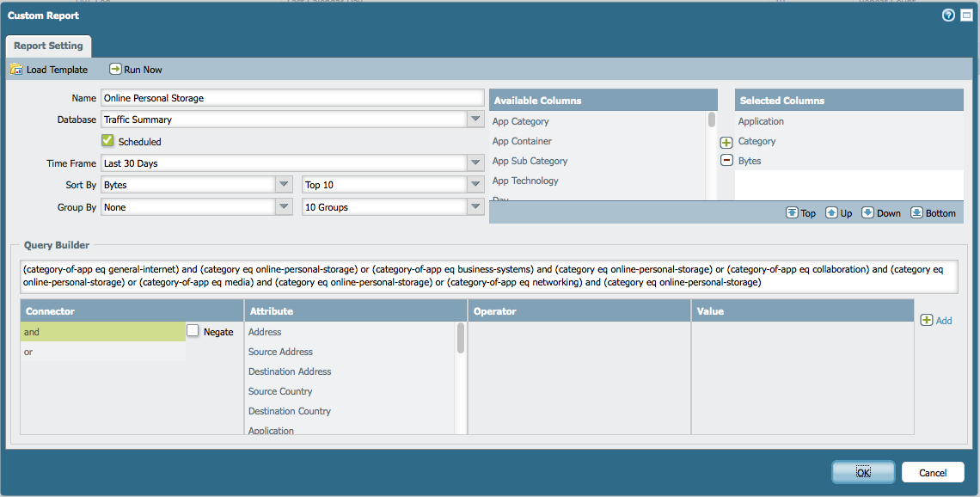
Task: Move selected column Down
Action: (x=881, y=213)
